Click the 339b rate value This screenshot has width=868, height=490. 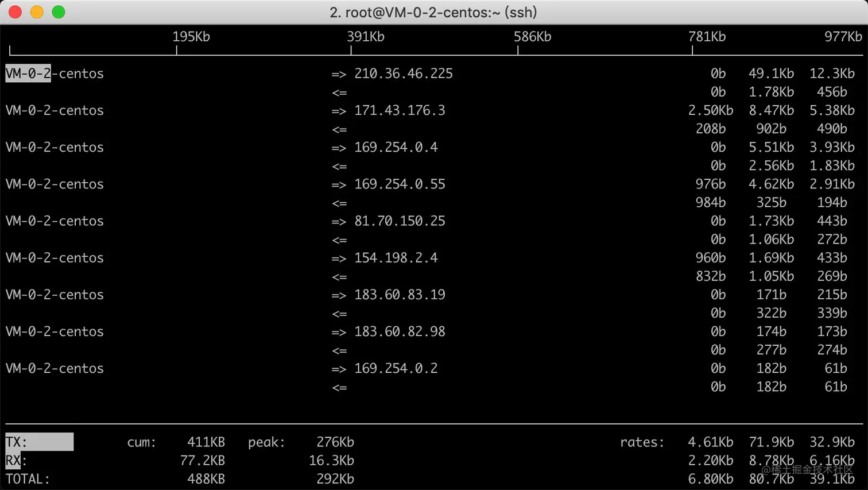click(832, 313)
